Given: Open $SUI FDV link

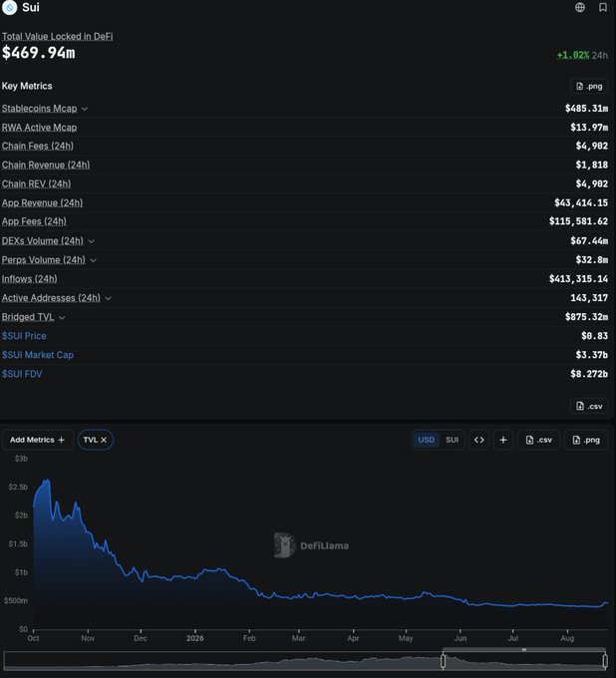Looking at the screenshot, I should pyautogui.click(x=22, y=374).
